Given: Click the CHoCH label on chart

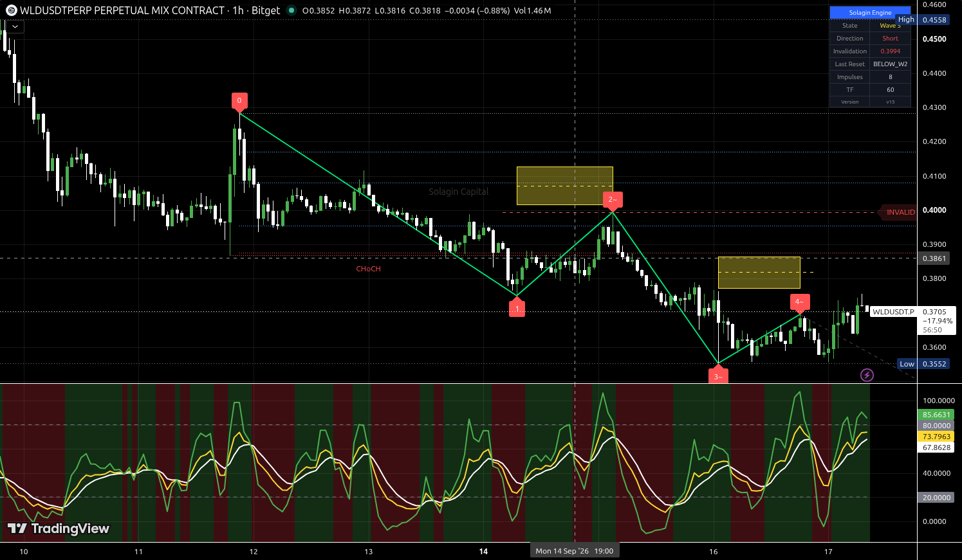Looking at the screenshot, I should pyautogui.click(x=369, y=269).
